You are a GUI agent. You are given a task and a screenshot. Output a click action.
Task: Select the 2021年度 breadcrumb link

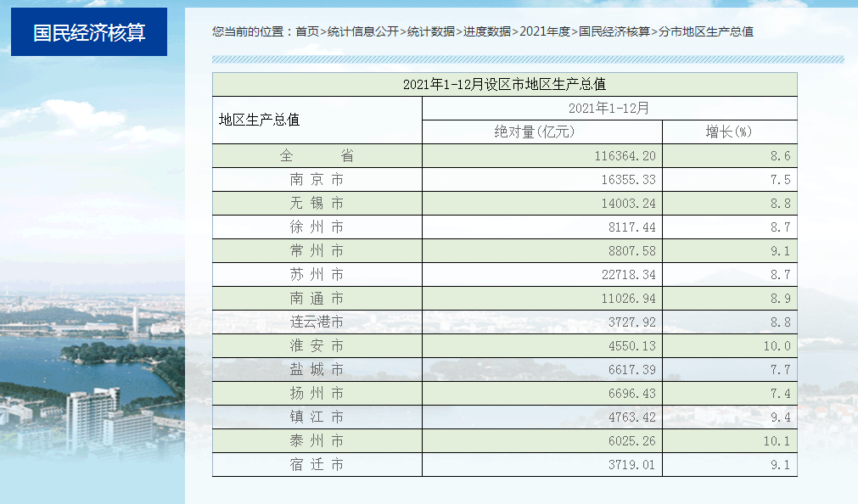pos(545,31)
